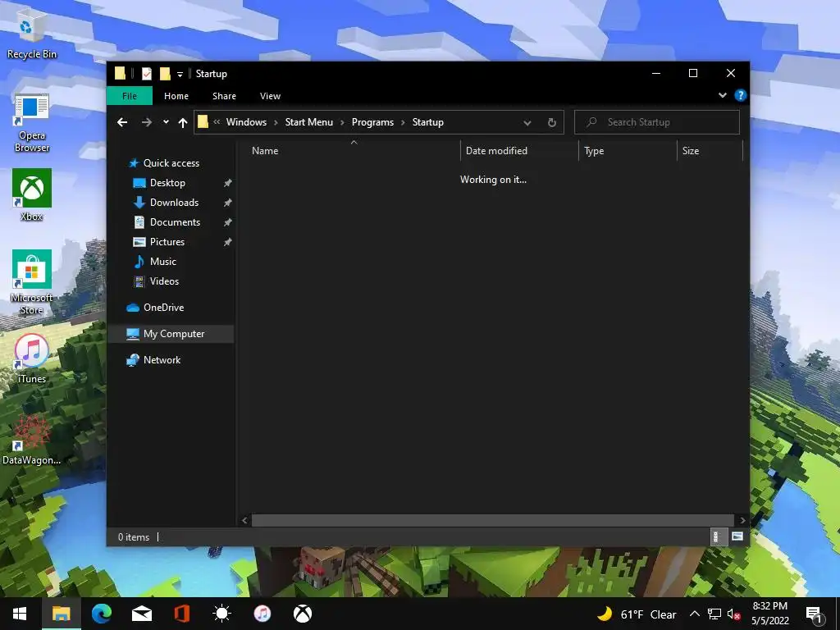Open Microsoft Store desktop shortcut
Screen dimensions: 840x630
point(32,282)
